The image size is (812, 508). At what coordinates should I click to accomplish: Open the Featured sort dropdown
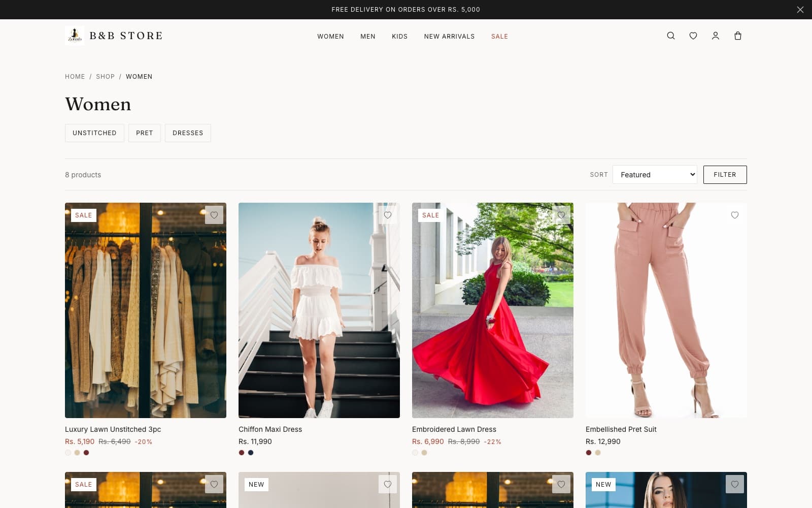click(x=655, y=175)
